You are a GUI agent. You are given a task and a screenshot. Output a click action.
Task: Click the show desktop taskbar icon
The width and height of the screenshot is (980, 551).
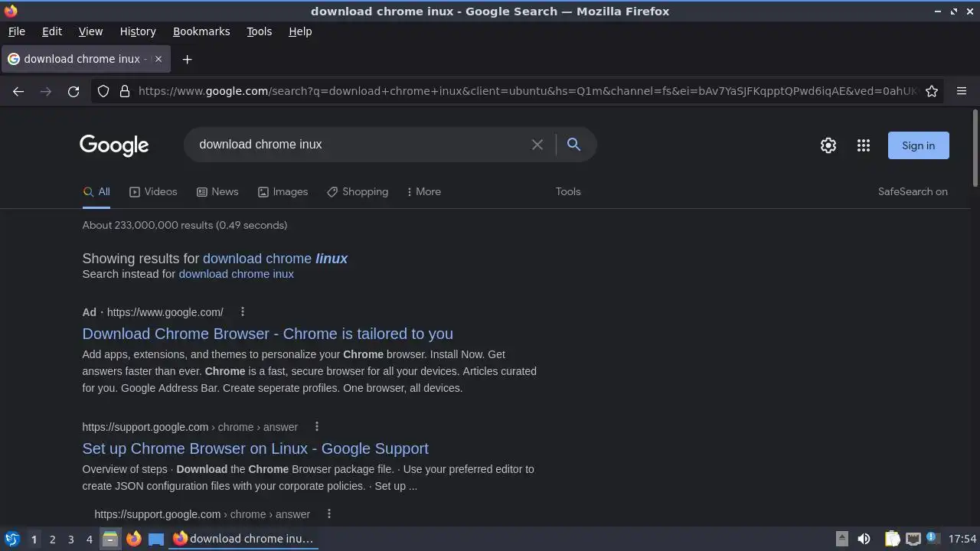(156, 539)
